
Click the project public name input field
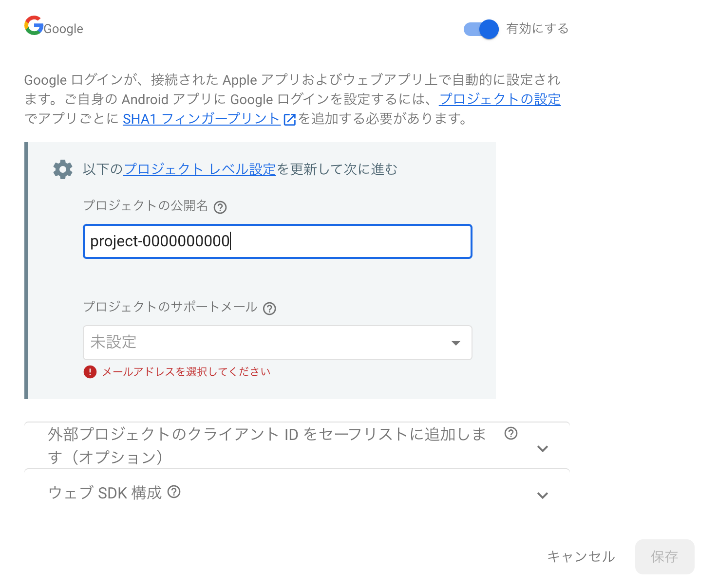coord(278,241)
